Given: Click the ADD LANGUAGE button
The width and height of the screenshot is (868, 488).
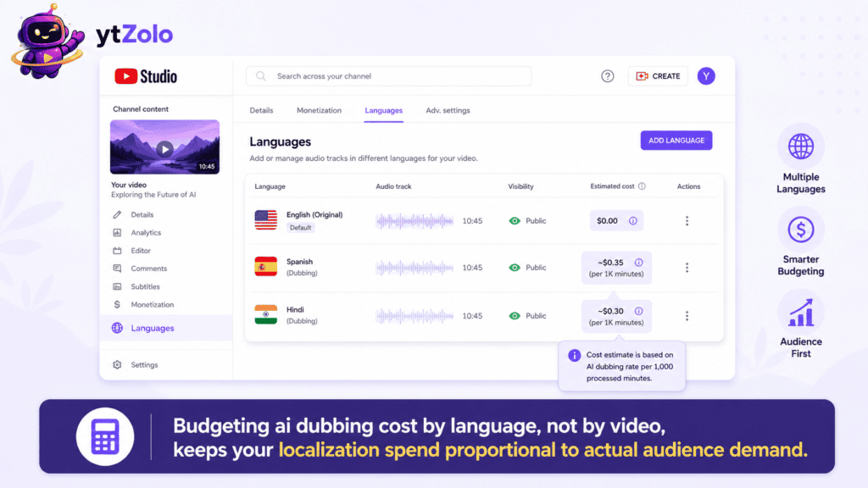Looking at the screenshot, I should coord(676,141).
